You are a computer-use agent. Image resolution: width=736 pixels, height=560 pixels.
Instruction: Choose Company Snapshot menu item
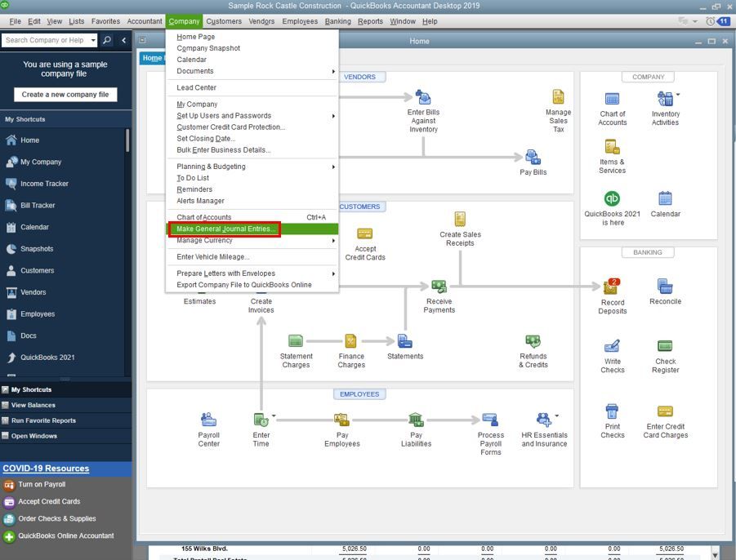point(252,48)
